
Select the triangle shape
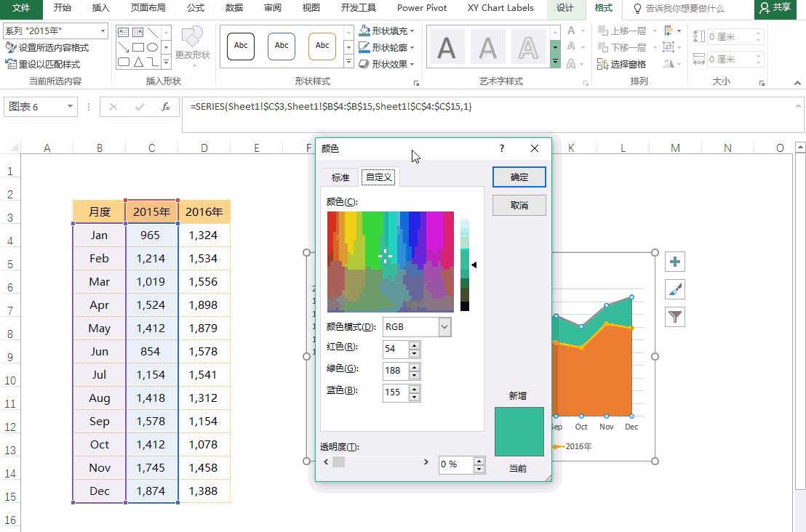tap(137, 62)
